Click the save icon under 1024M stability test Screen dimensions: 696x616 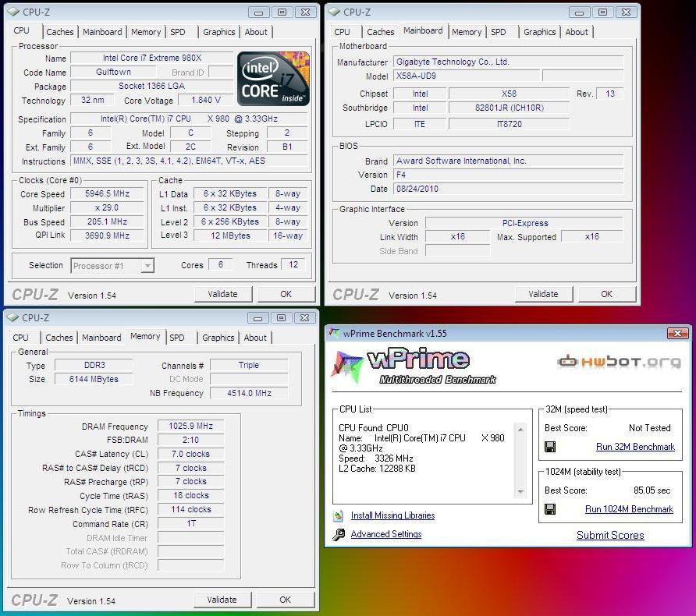click(550, 509)
